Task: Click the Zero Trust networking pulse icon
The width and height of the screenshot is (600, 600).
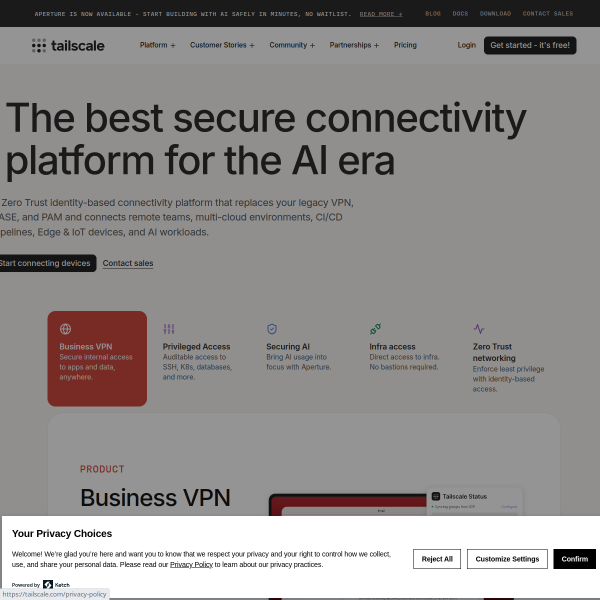Action: [x=479, y=329]
